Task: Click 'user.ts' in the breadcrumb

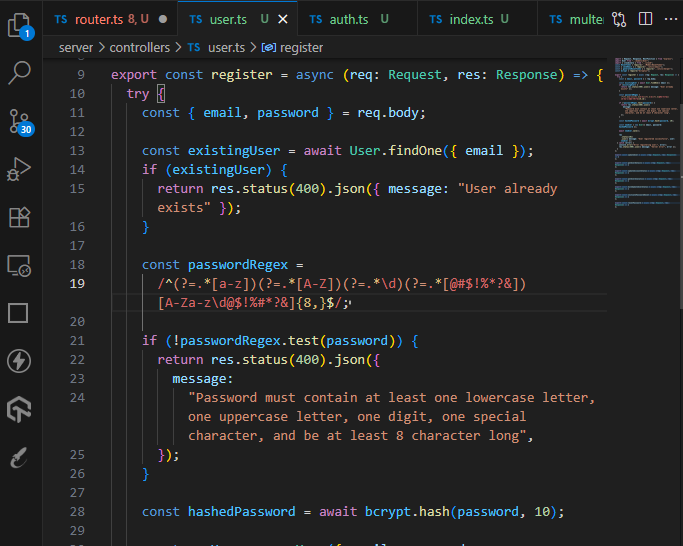Action: coord(227,47)
